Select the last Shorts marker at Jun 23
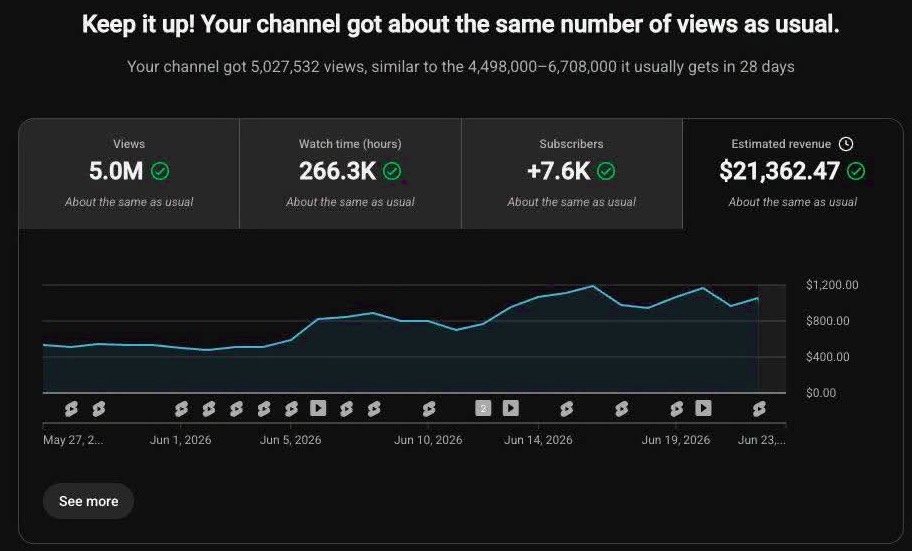The width and height of the screenshot is (912, 551). coord(759,409)
